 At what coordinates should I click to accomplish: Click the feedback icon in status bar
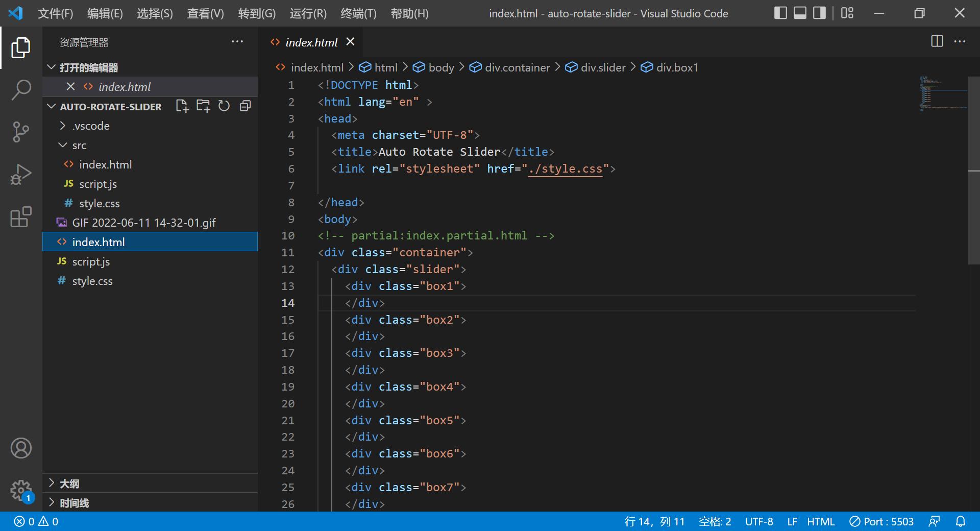coord(934,521)
